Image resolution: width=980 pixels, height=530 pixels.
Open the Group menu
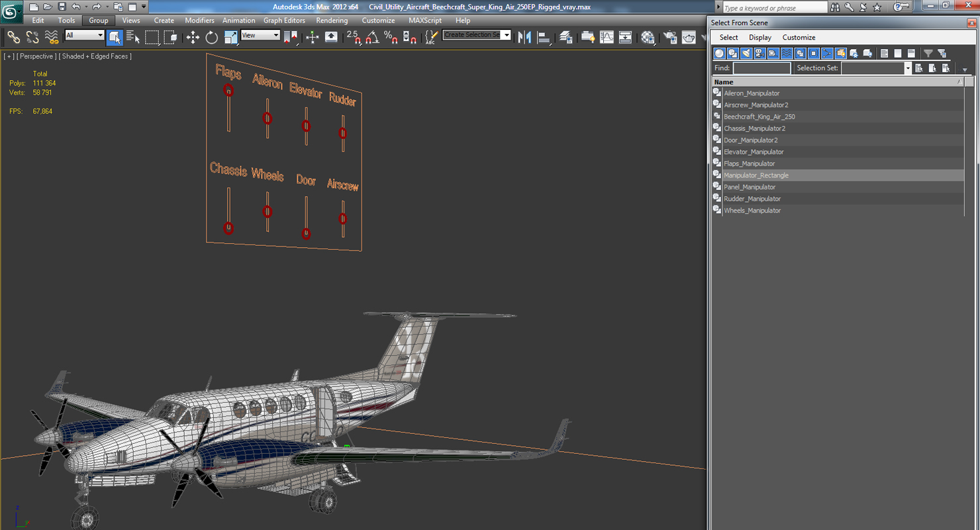98,21
